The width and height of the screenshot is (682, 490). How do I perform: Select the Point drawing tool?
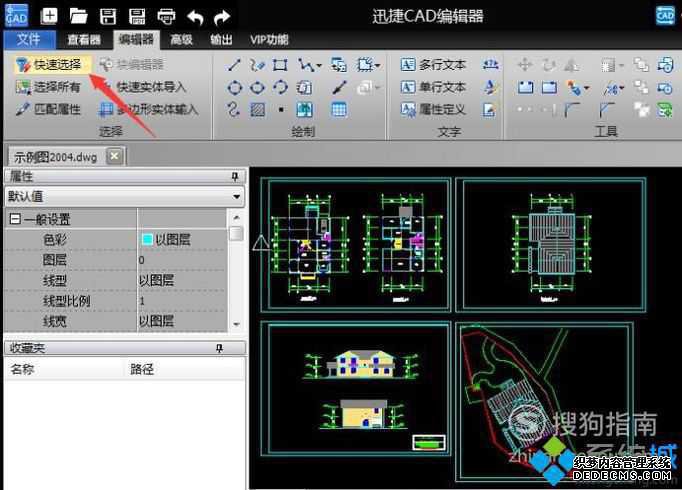tap(281, 110)
